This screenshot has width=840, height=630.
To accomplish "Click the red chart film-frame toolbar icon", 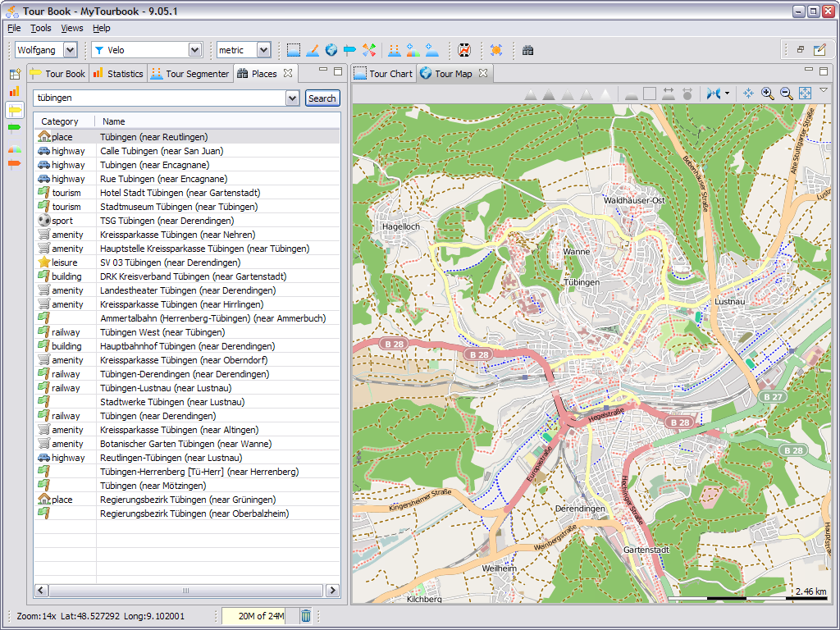I will tap(464, 50).
